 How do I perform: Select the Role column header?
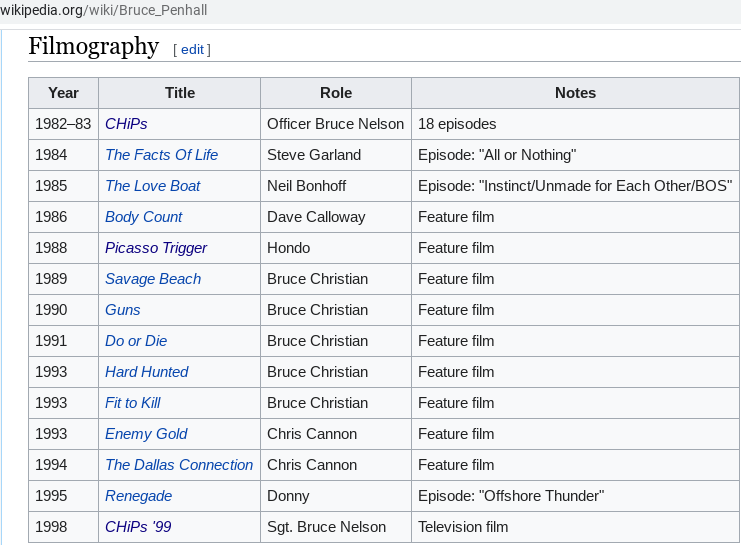pos(336,93)
